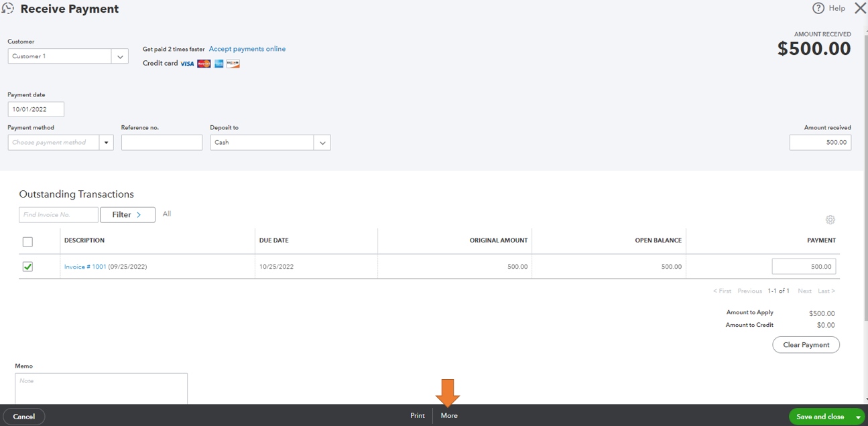
Task: Click the Deposit to Cash field
Action: (x=262, y=142)
